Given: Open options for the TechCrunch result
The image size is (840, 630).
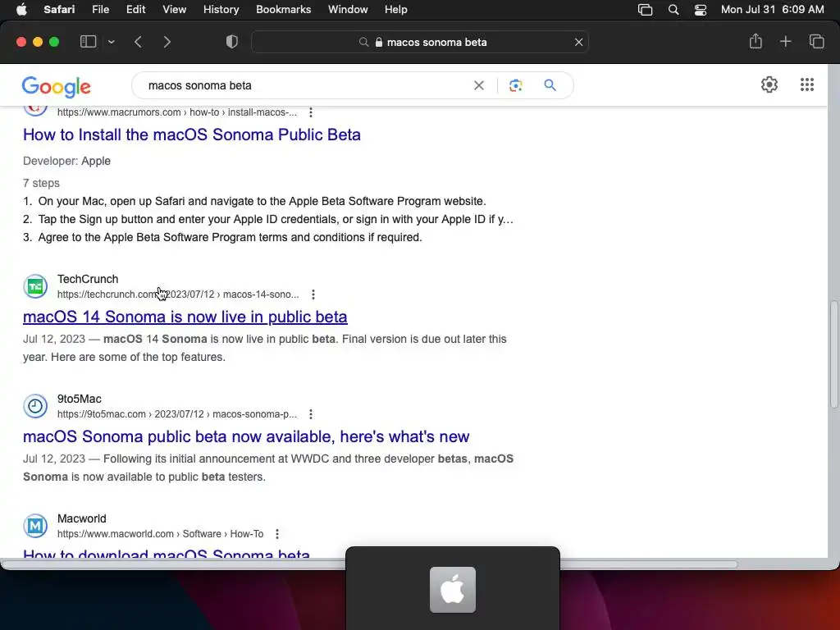Looking at the screenshot, I should (x=313, y=294).
